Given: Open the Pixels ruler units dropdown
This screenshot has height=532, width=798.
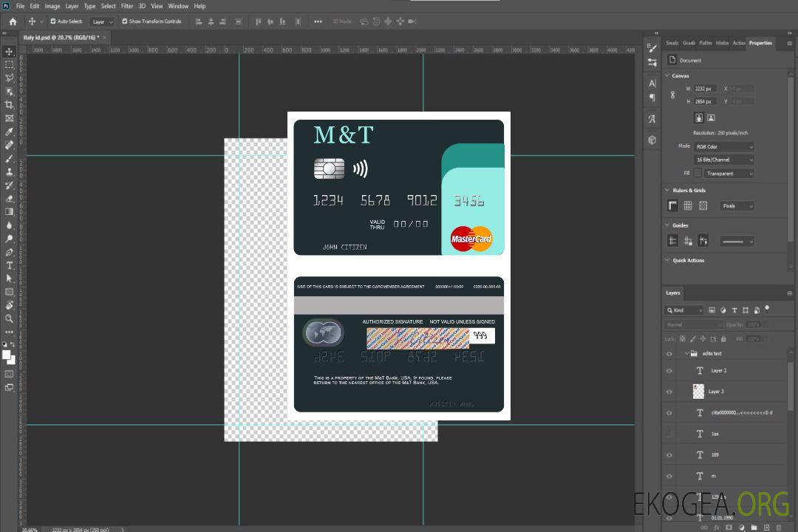Looking at the screenshot, I should click(x=737, y=206).
